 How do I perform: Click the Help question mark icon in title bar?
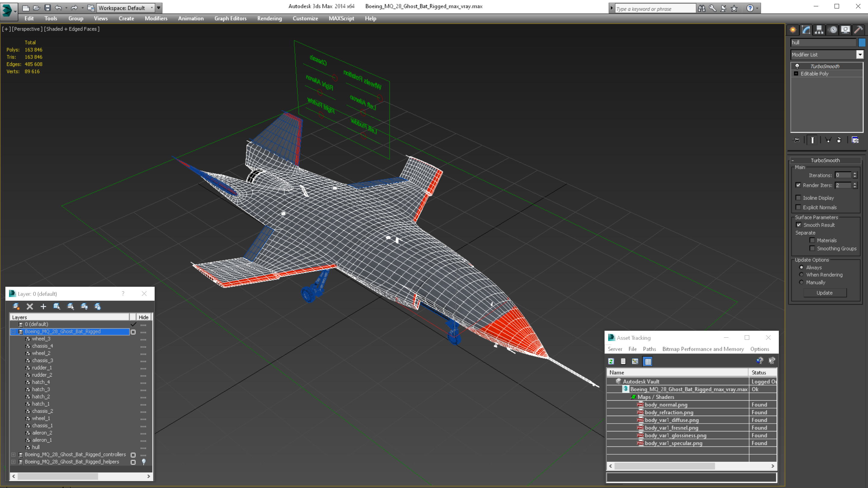pyautogui.click(x=750, y=8)
